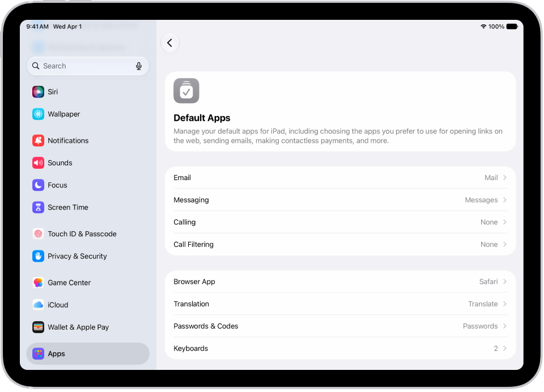Tap the Privacy & Security hand icon
The image size is (544, 392).
[38, 257]
